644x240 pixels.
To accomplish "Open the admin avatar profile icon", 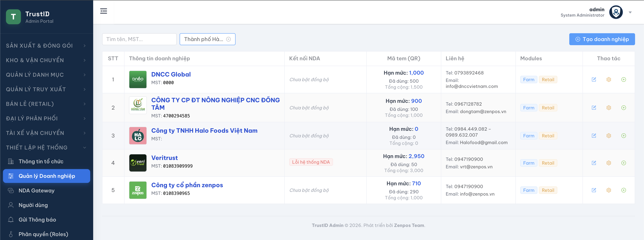I will 616,12.
